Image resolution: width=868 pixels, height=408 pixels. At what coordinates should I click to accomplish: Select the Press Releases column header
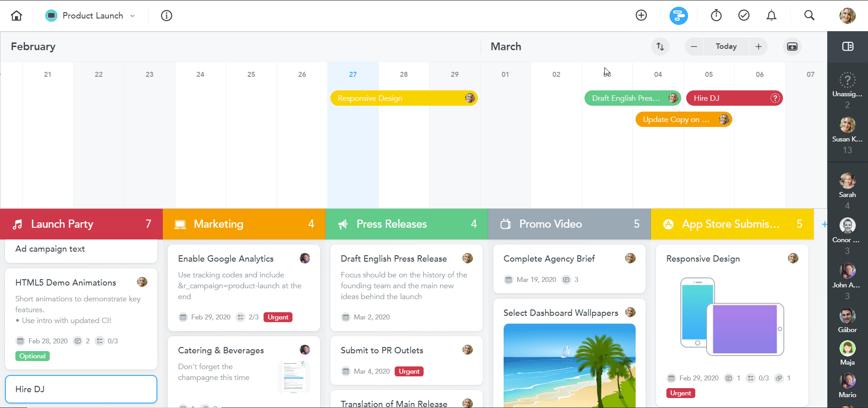(x=406, y=224)
